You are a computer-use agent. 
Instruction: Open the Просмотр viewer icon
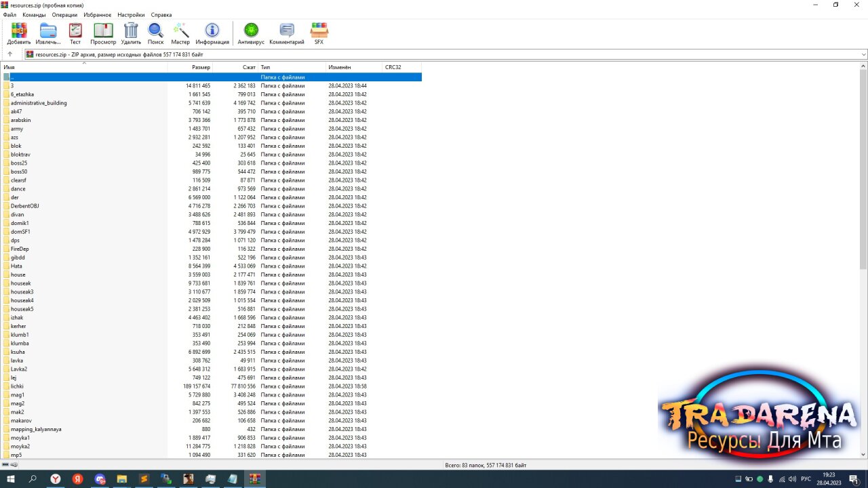pyautogui.click(x=103, y=33)
